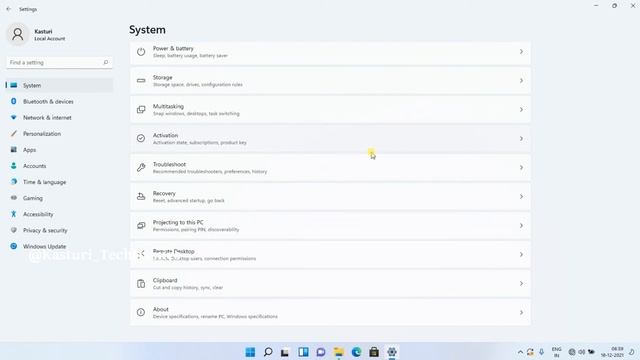Click the search magnifier in Find a setting
The image size is (640, 360).
[106, 62]
